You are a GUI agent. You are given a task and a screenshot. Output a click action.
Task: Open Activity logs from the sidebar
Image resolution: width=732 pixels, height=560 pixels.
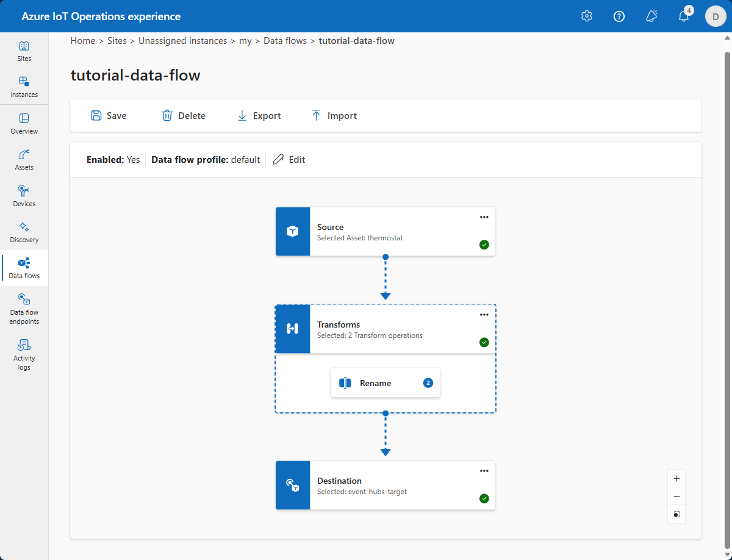click(x=24, y=354)
